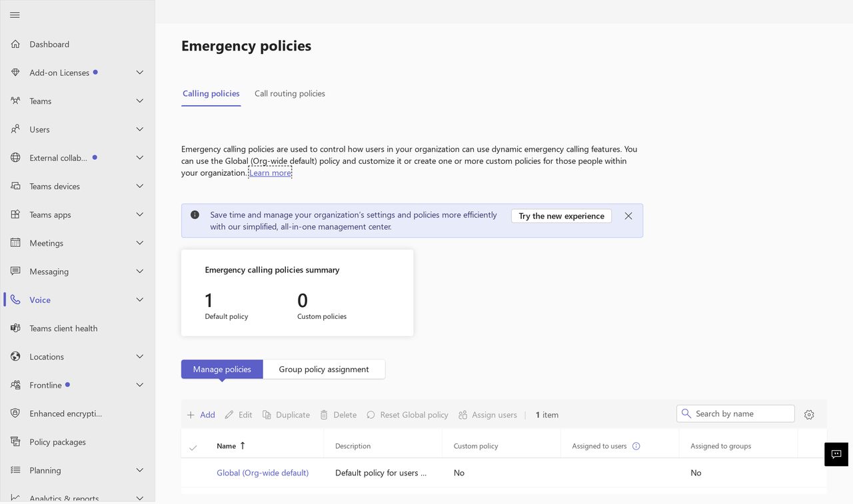Open table column settings gear
The width and height of the screenshot is (853, 504).
pos(809,415)
